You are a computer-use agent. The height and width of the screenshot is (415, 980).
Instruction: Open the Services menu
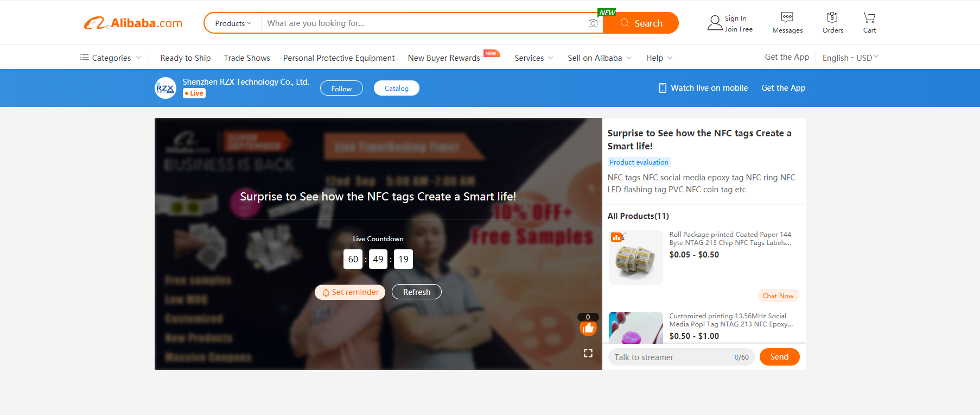click(x=534, y=58)
